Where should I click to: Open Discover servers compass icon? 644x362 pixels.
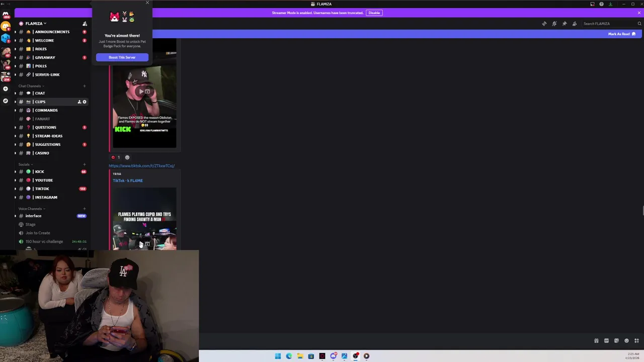pyautogui.click(x=6, y=101)
